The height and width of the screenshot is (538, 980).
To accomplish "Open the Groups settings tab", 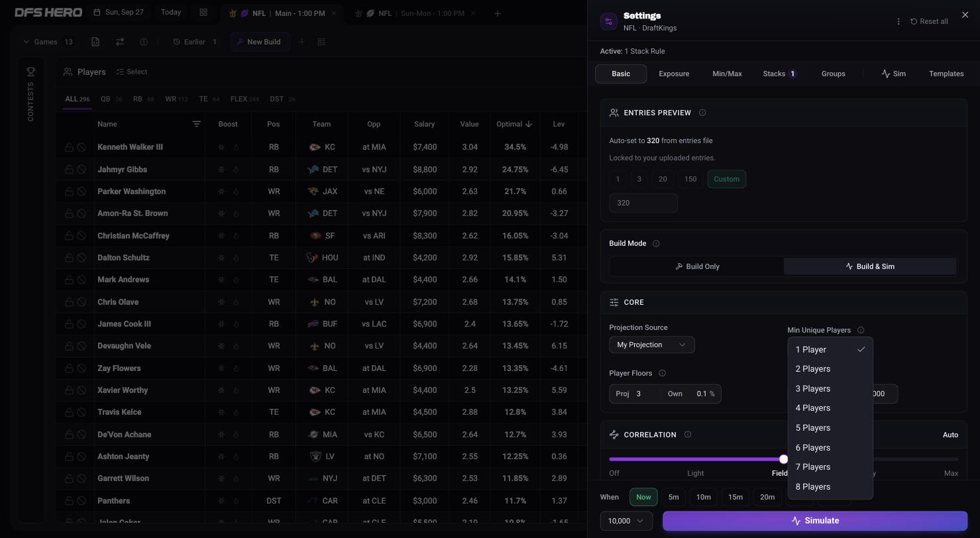I will [x=833, y=74].
